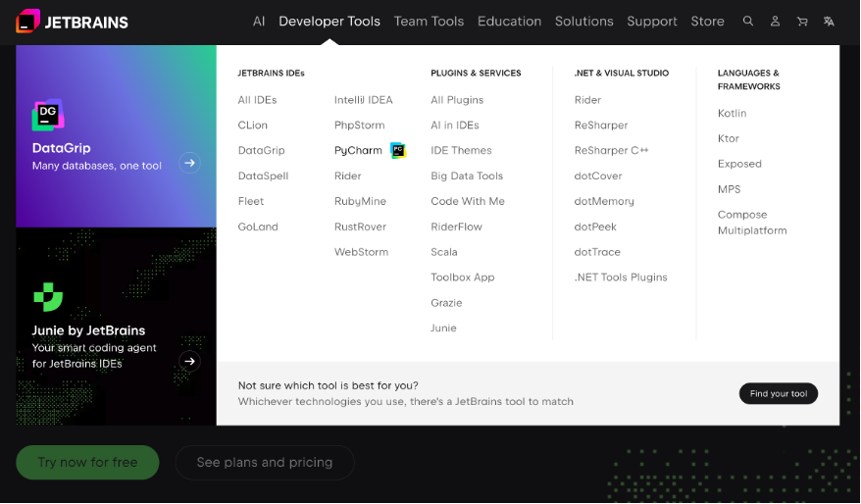Open the dotMemory link
The width and height of the screenshot is (861, 504).
[604, 201]
